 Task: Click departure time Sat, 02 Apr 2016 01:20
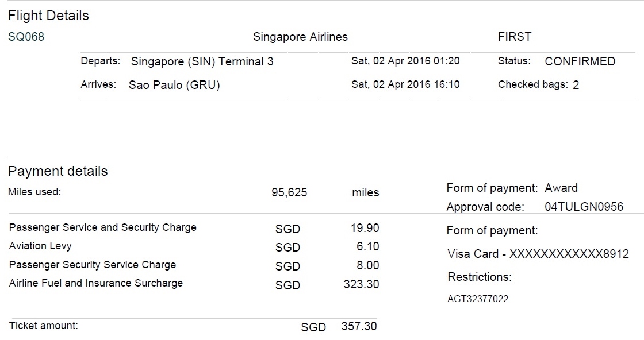tap(405, 61)
